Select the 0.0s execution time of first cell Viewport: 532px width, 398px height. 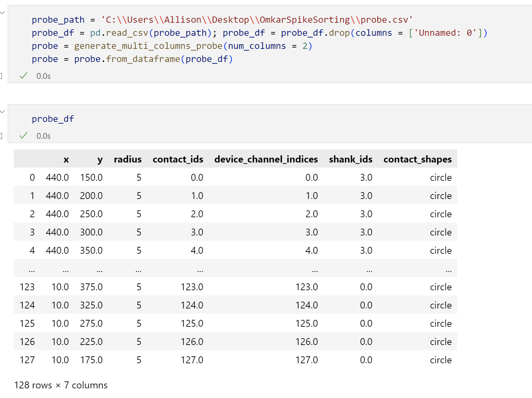(x=43, y=76)
